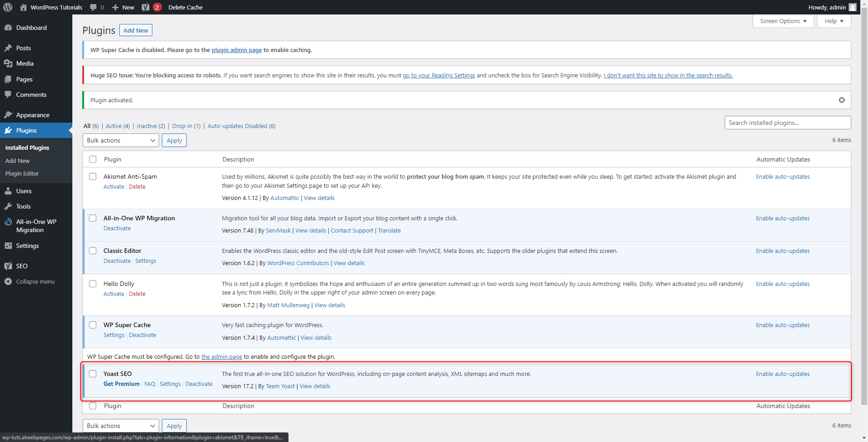This screenshot has width=868, height=442.
Task: Toggle select-all checkbox in table footer
Action: (93, 406)
